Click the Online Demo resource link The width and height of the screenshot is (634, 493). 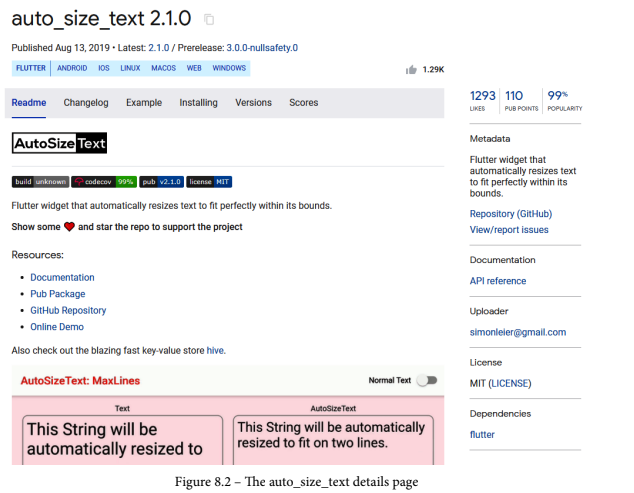(x=57, y=327)
